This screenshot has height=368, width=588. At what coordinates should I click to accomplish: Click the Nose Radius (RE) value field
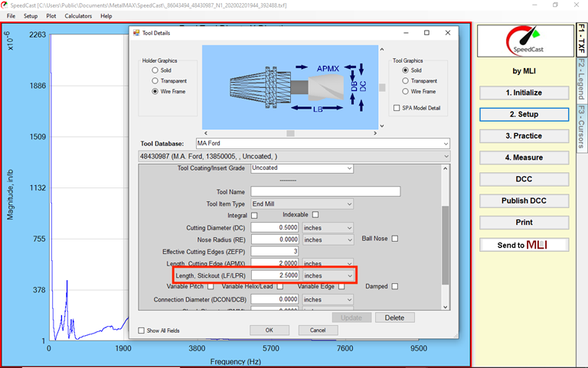pos(275,239)
